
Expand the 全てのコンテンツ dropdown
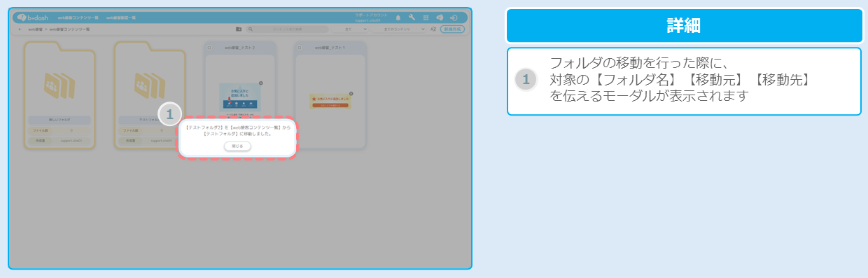click(399, 29)
